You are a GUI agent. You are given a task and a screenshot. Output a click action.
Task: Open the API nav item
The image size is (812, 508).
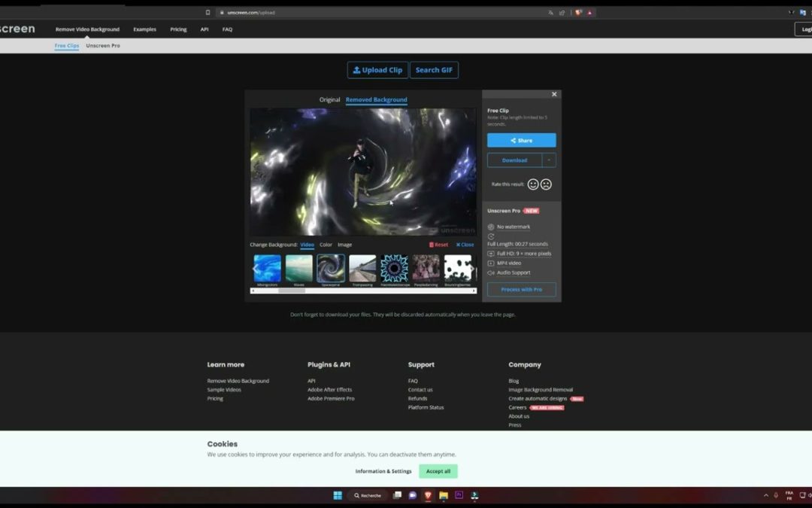(205, 29)
